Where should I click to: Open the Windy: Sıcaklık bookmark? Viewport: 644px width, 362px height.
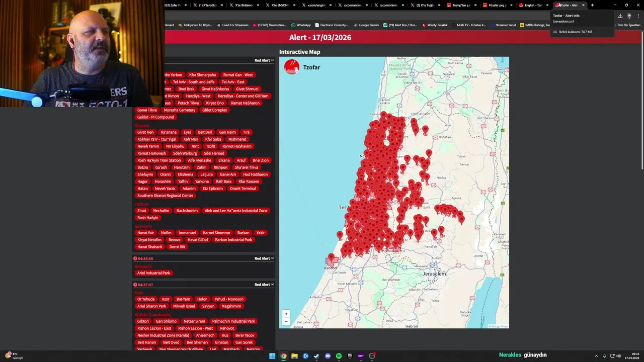pyautogui.click(x=435, y=25)
